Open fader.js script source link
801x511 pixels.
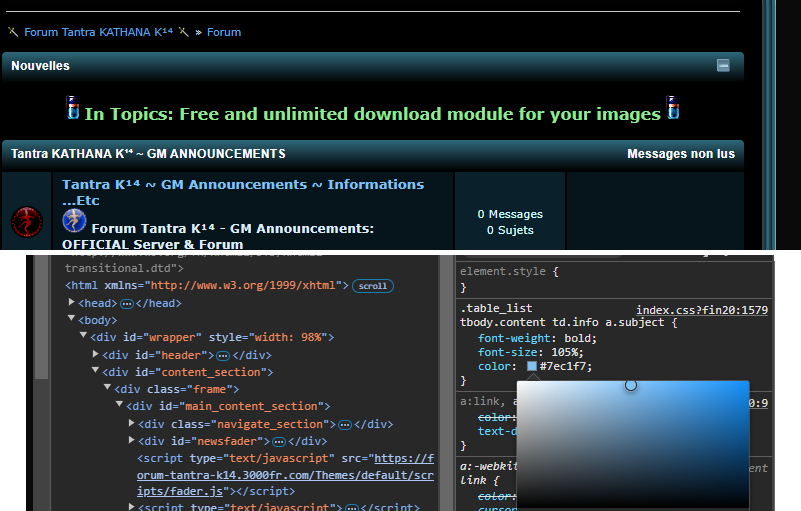pyautogui.click(x=286, y=475)
